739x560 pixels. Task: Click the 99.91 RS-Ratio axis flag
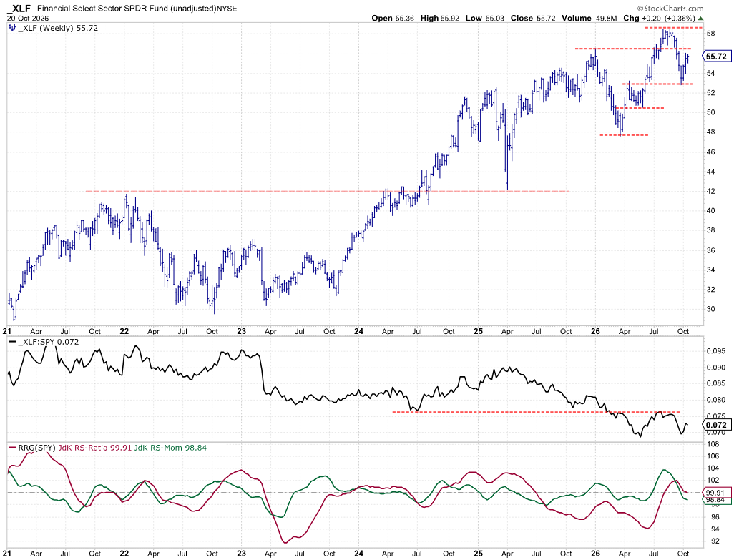716,493
